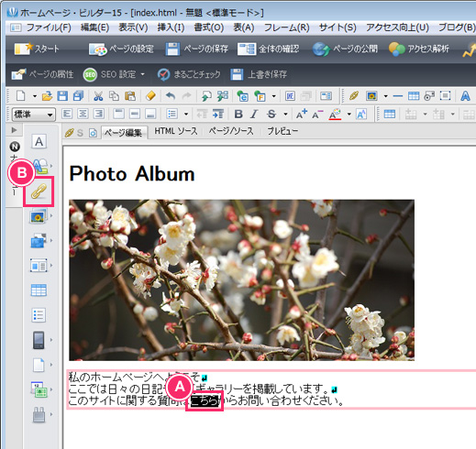Open the dropdown arrow beside new document

pos(35,96)
